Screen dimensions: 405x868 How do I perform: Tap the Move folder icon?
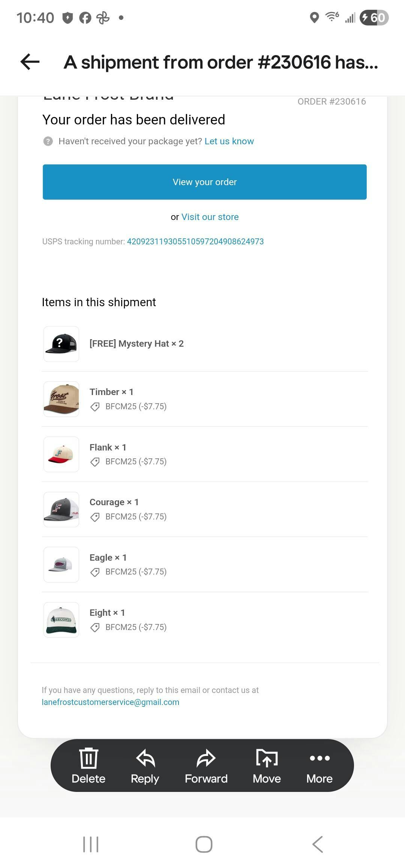267,758
